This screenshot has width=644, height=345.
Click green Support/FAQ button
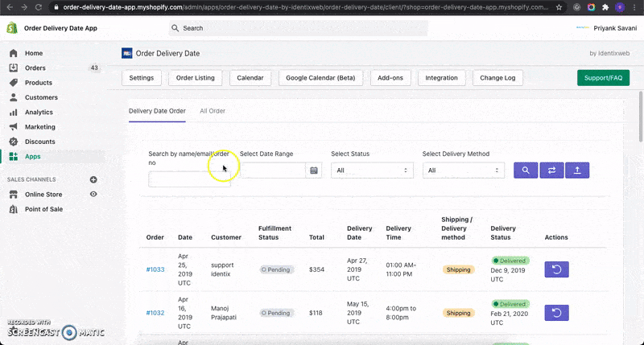click(x=603, y=78)
